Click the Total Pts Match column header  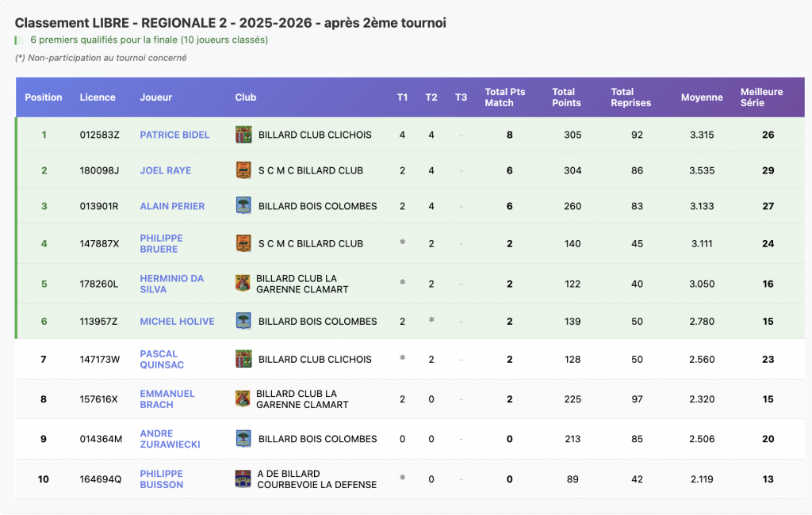[504, 97]
